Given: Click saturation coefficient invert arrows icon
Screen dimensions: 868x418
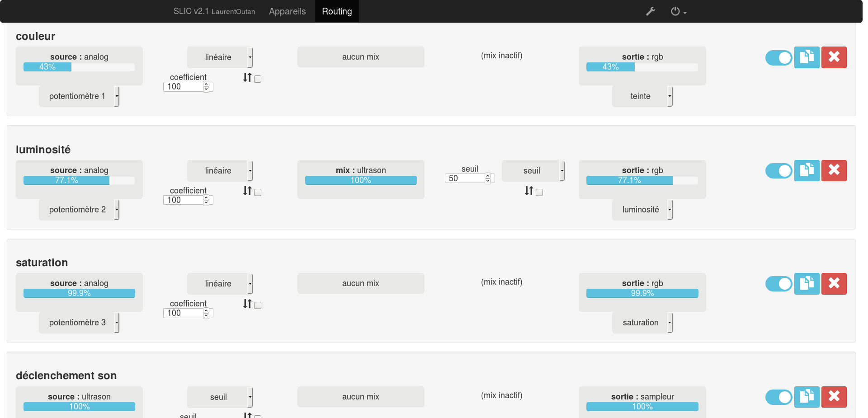Looking at the screenshot, I should (x=247, y=304).
